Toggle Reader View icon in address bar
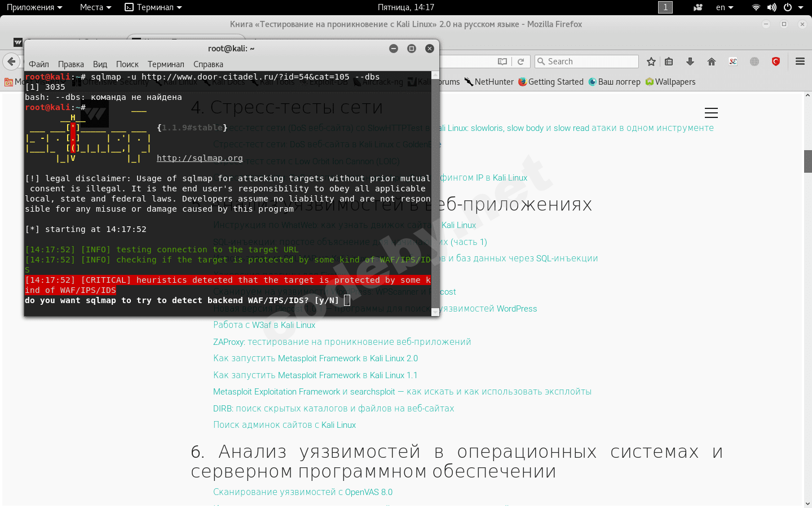The width and height of the screenshot is (812, 508). click(x=502, y=62)
